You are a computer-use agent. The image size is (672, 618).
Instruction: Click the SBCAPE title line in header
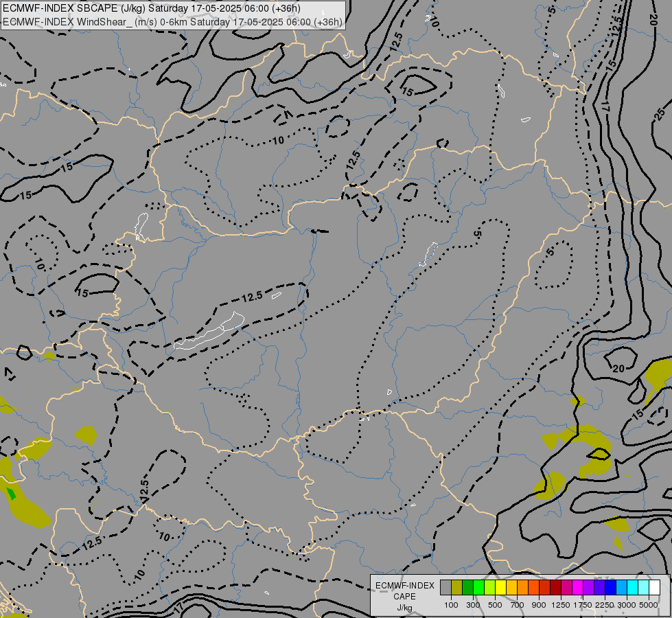point(151,8)
